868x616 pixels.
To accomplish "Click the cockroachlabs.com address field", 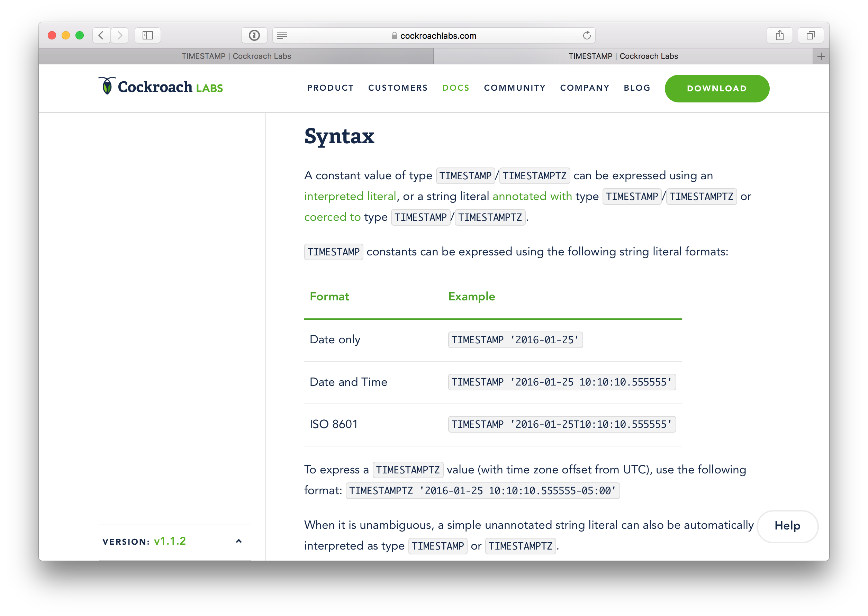I will pyautogui.click(x=434, y=35).
